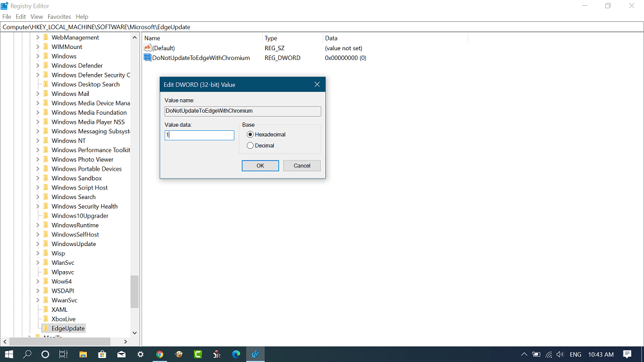Viewport: 644px width, 362px height.
Task: Open the Help menu
Action: coord(82,17)
